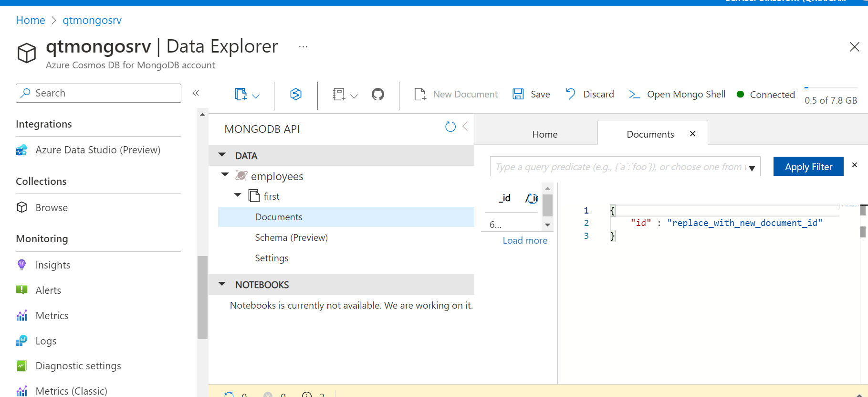868x397 pixels.
Task: Click the employees database icon
Action: 241,176
